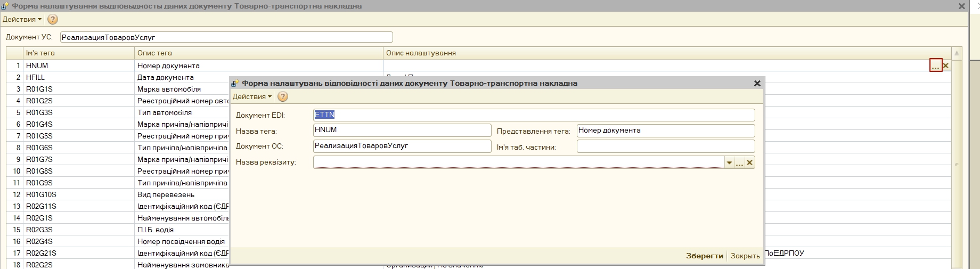Click Дата документа description cell

pos(182,77)
